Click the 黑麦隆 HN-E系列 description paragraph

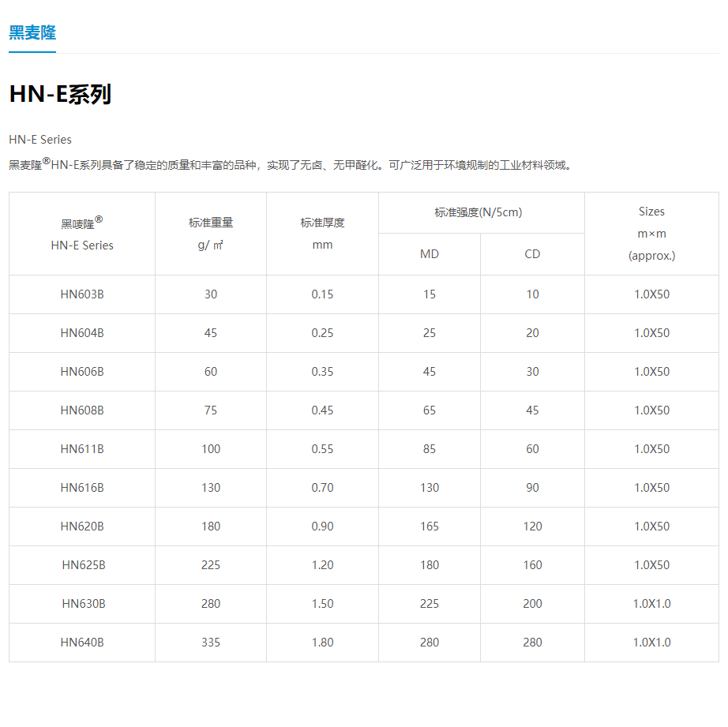(291, 164)
